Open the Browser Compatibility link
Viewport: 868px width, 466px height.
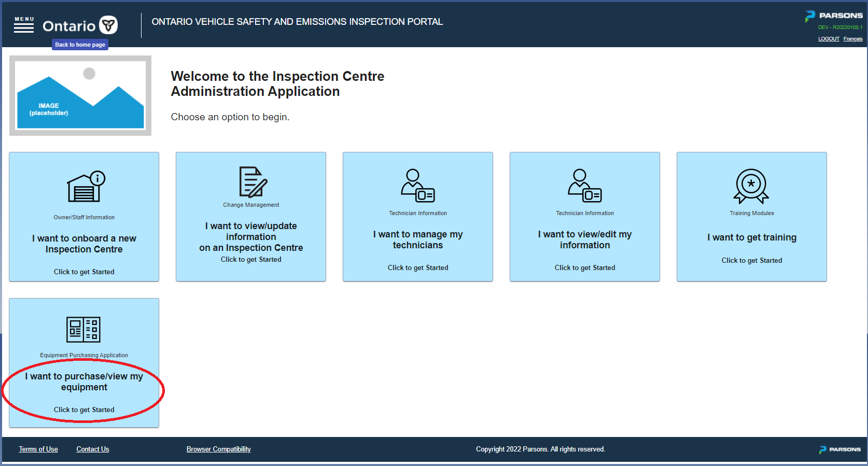point(219,449)
